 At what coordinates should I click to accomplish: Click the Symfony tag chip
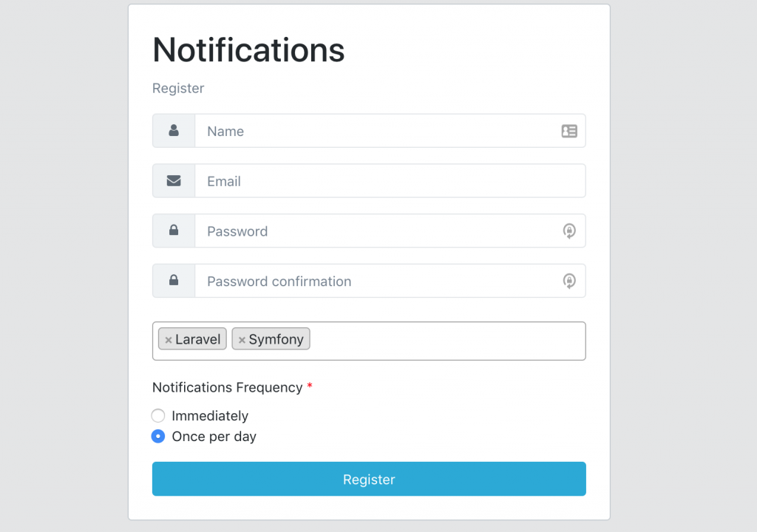[276, 340]
